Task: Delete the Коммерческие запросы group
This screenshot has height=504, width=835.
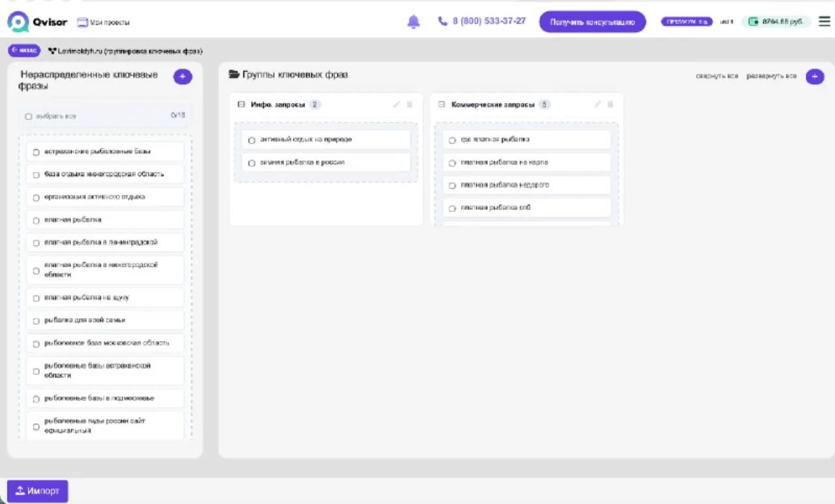Action: pos(610,104)
